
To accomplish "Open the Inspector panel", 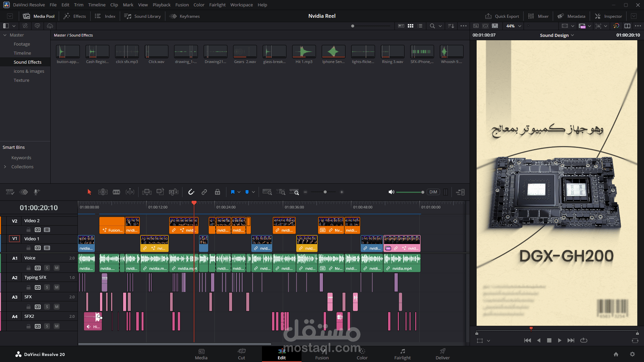I will coord(608,16).
